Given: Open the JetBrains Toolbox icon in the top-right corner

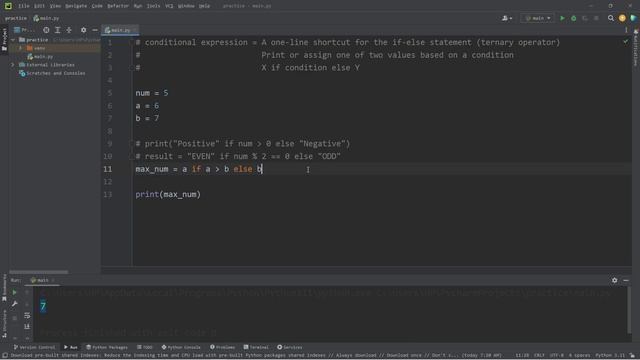Looking at the screenshot, I should click(x=633, y=18).
